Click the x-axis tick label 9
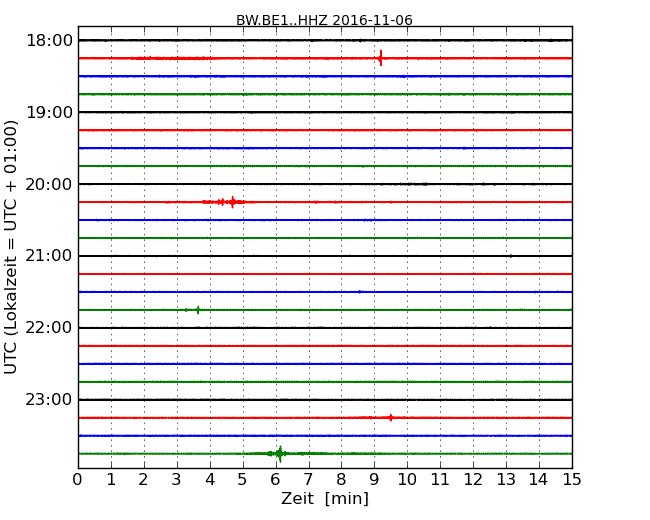Image resolution: width=650 pixels, height=520 pixels. (374, 480)
